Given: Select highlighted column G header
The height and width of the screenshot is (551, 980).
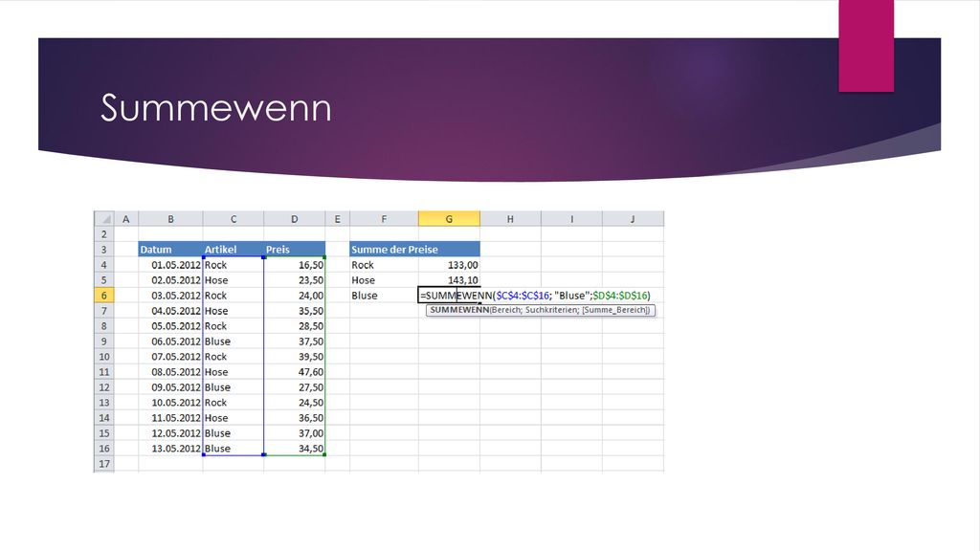Looking at the screenshot, I should pos(450,219).
